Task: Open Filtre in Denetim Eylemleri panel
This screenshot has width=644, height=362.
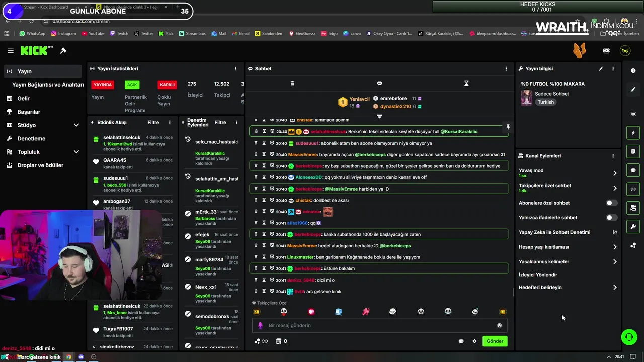Action: [220, 122]
